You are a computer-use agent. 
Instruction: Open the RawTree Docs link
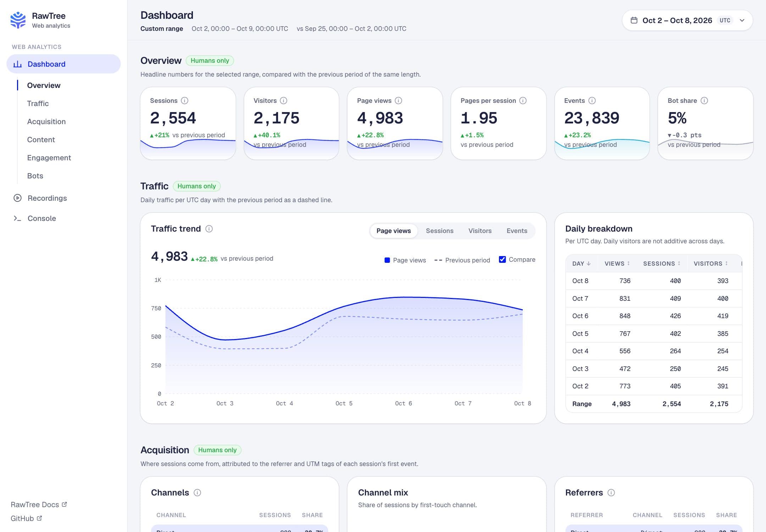[x=39, y=504]
